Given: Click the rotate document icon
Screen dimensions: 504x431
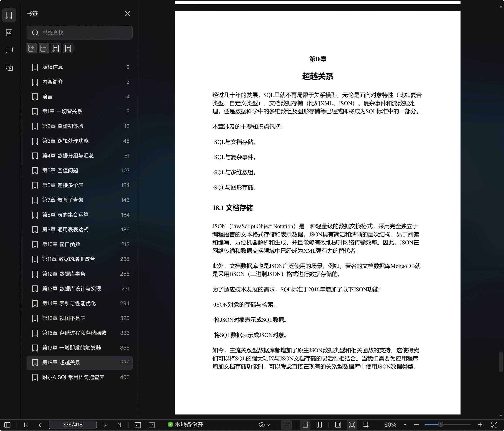Looking at the screenshot, I should click(x=365, y=425).
